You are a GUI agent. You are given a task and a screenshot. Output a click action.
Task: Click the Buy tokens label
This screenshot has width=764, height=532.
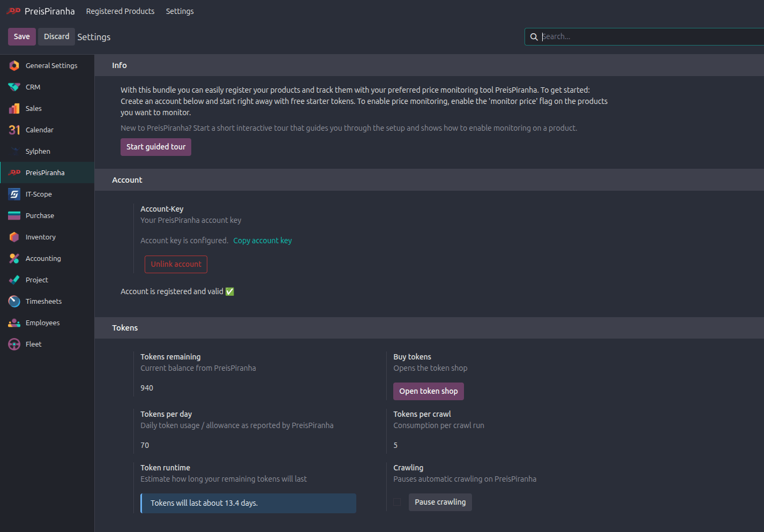[412, 357]
